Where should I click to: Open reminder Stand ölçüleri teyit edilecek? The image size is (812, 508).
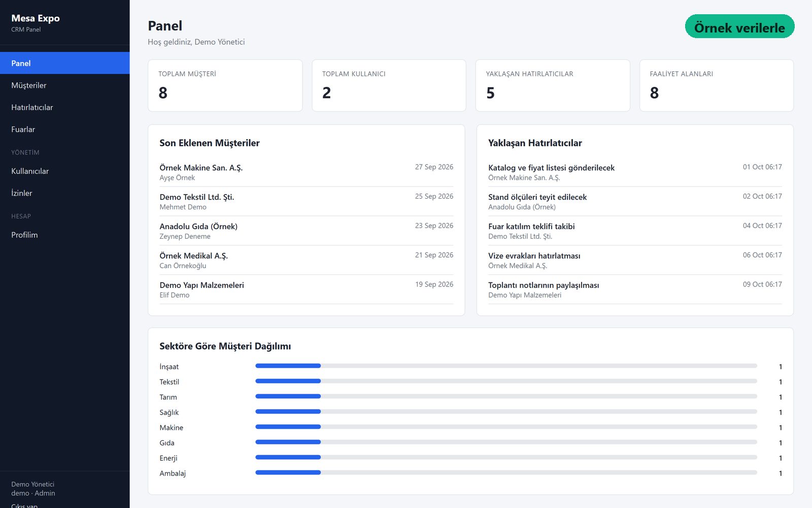click(537, 197)
